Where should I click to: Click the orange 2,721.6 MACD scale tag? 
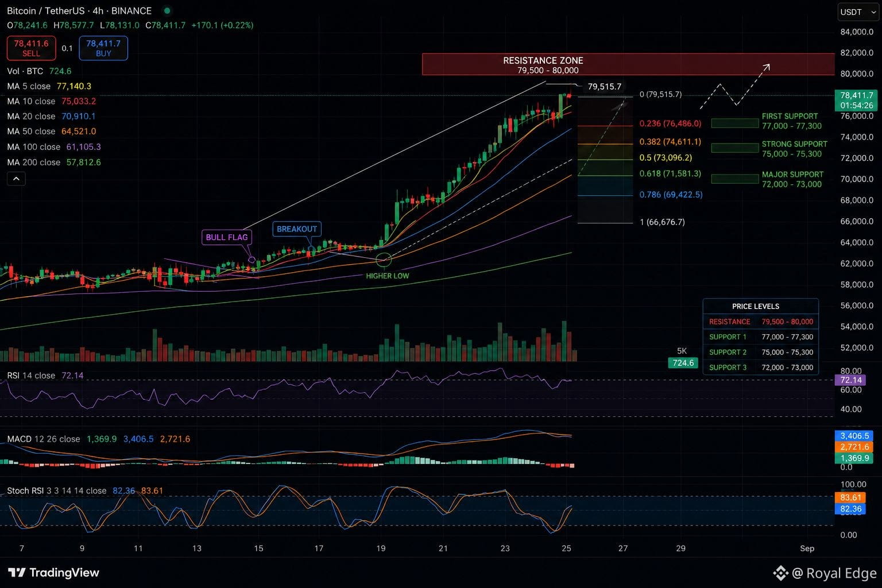point(854,447)
